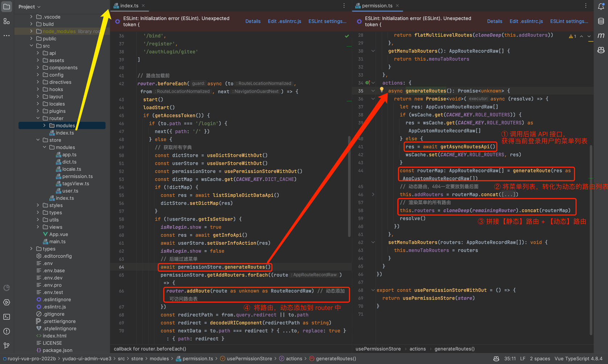608x364 pixels.
Task: Collapse the src folder in project tree
Action: pyautogui.click(x=32, y=46)
